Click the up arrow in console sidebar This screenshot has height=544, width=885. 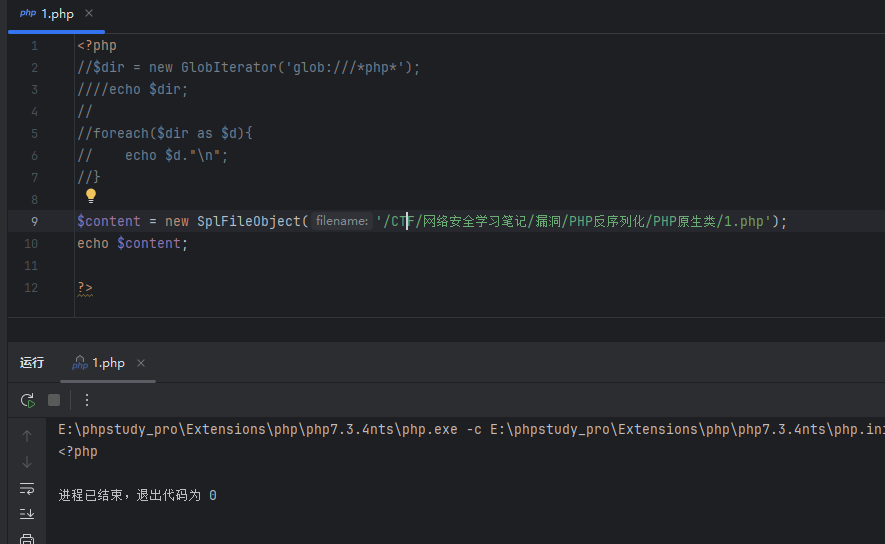(x=27, y=436)
